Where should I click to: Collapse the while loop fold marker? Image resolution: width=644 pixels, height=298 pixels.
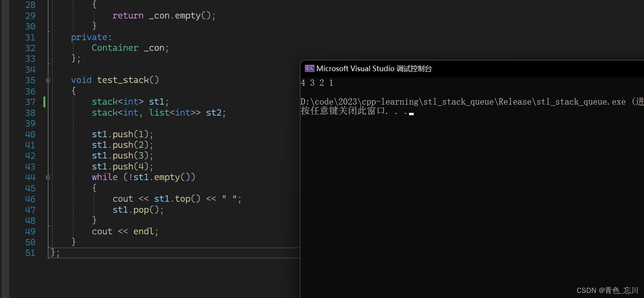tap(48, 177)
